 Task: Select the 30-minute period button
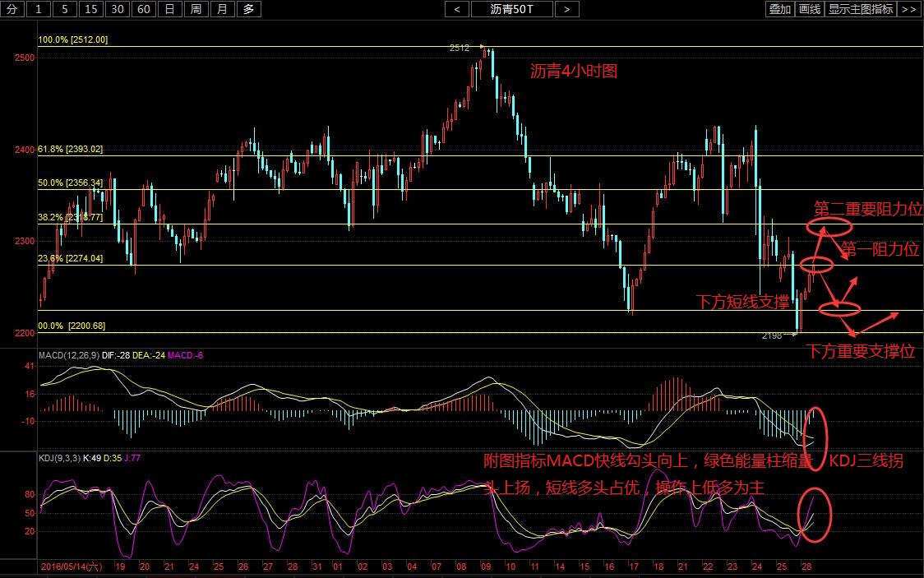click(118, 10)
